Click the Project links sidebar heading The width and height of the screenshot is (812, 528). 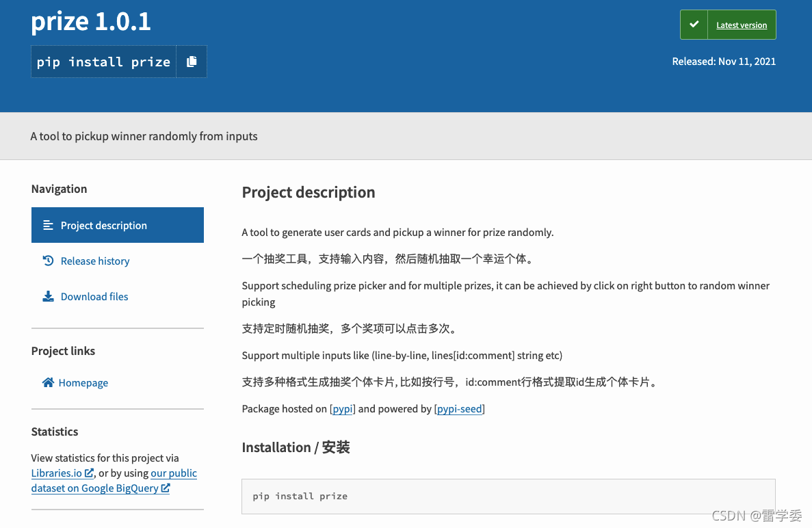coord(63,351)
